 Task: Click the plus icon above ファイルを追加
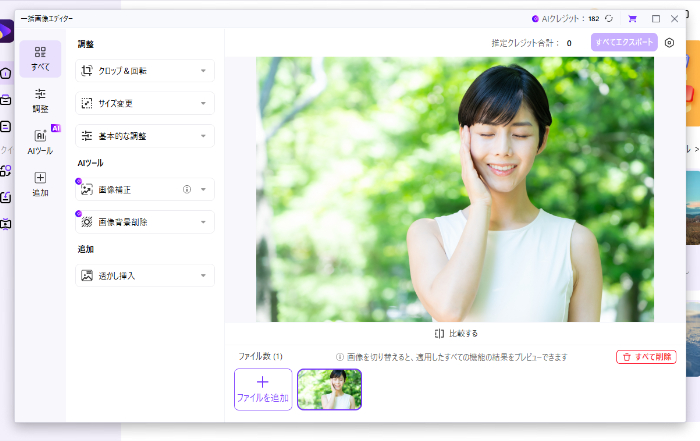pyautogui.click(x=263, y=382)
